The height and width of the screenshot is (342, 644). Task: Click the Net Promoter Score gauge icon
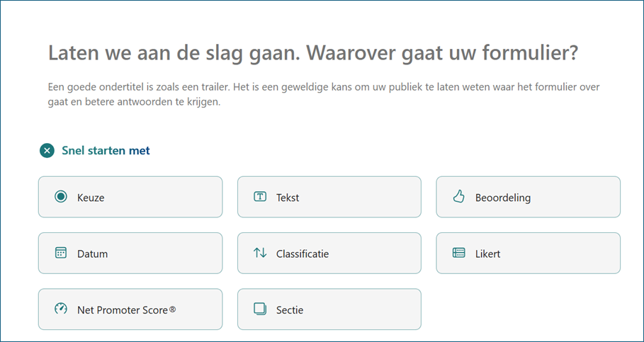(x=61, y=309)
